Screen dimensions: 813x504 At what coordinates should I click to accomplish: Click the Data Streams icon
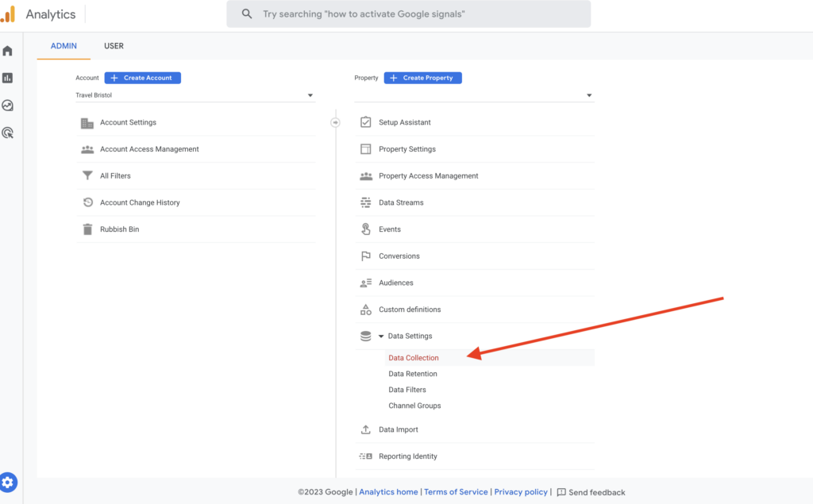pyautogui.click(x=365, y=202)
